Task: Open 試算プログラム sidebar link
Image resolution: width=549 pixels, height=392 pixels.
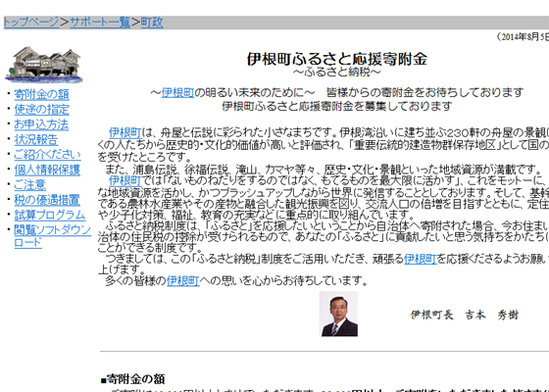Action: tap(50, 215)
